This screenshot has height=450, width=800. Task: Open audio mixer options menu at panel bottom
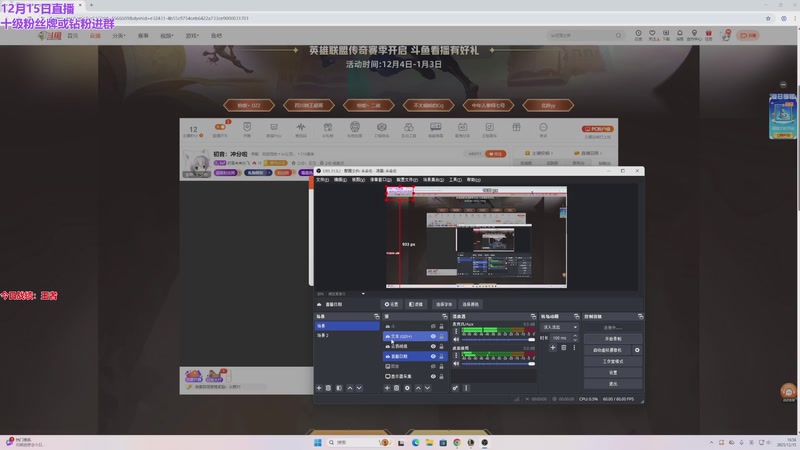(x=466, y=388)
